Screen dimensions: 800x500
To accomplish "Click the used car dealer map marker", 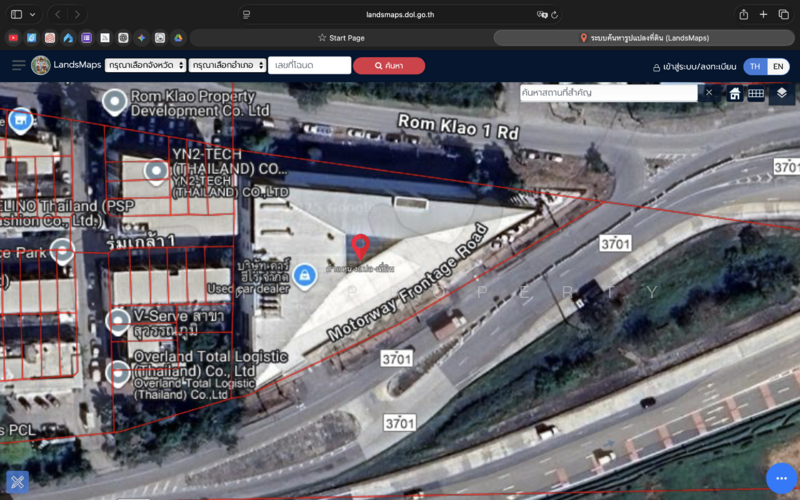I will (304, 274).
